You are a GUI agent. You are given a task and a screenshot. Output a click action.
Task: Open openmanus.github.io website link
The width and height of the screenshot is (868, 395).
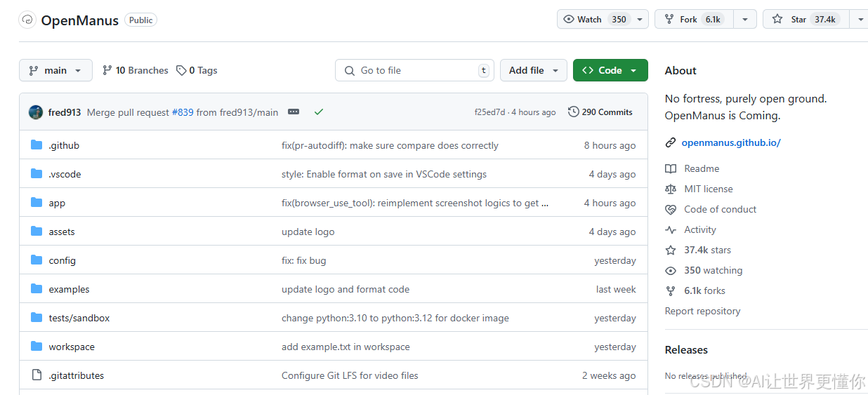(730, 142)
